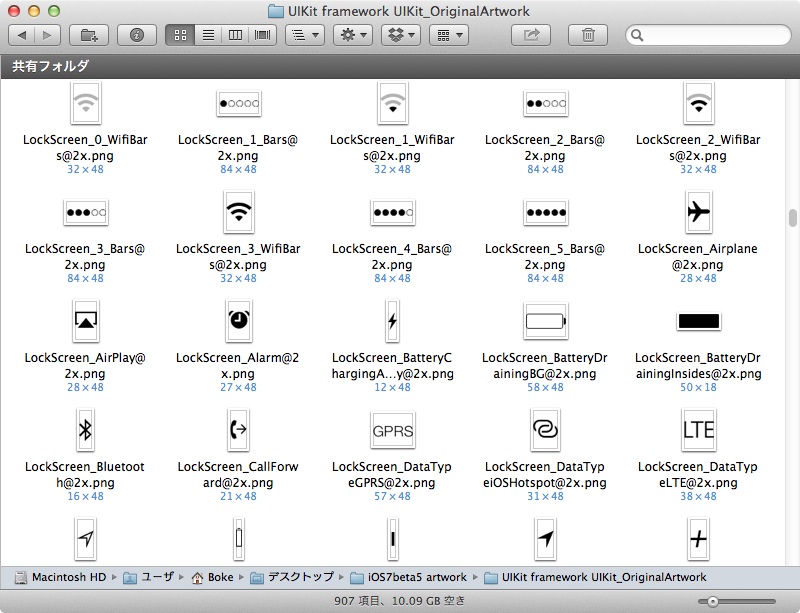The image size is (800, 613).
Task: Click status text 907 項目、10.09 GB 空き
Action: click(399, 601)
